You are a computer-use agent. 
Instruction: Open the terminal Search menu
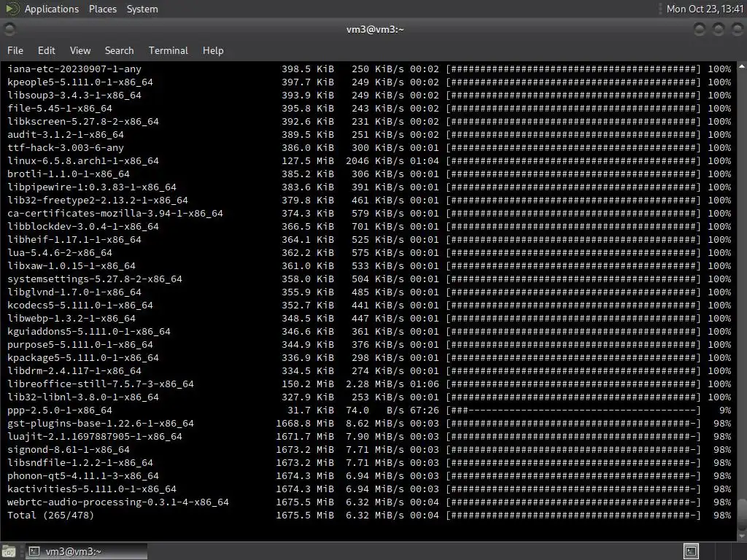click(x=119, y=50)
